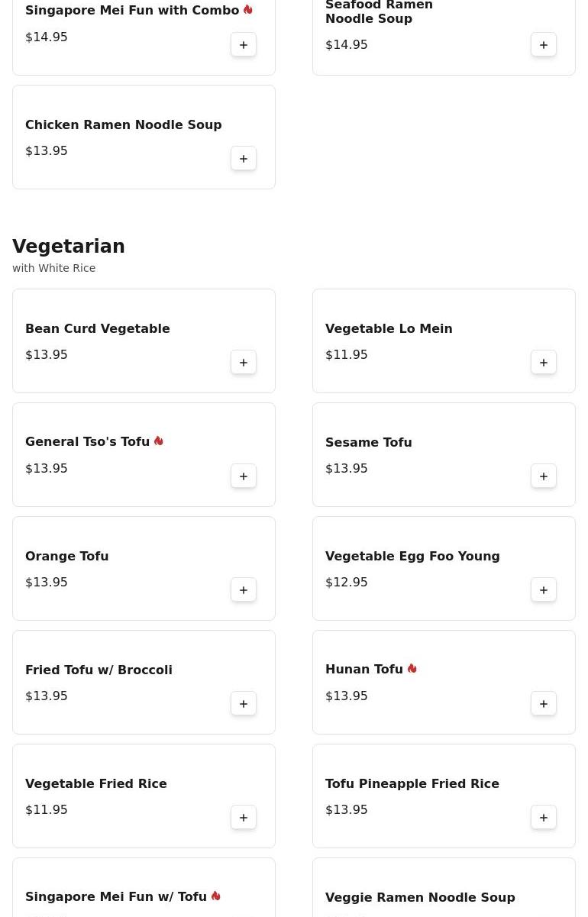Open Singapore Mei Fun w/ Tofu item
This screenshot has height=917, width=588.
(x=116, y=897)
